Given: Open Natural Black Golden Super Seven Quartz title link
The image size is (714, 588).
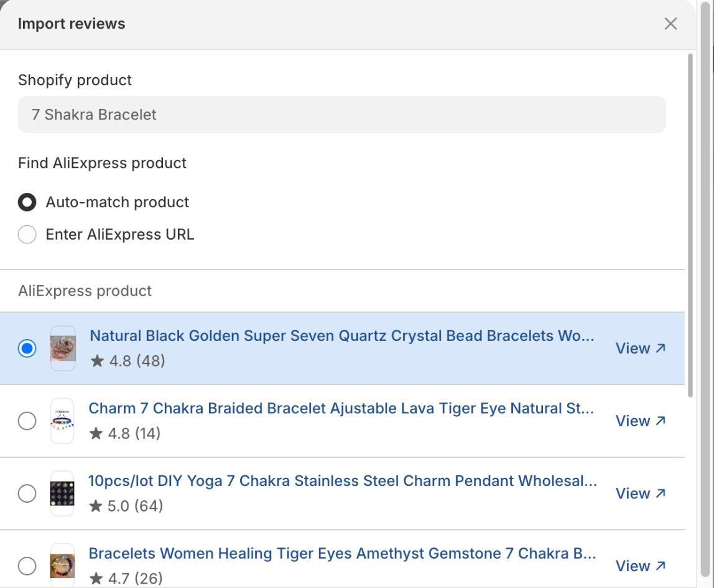Looking at the screenshot, I should tap(342, 335).
